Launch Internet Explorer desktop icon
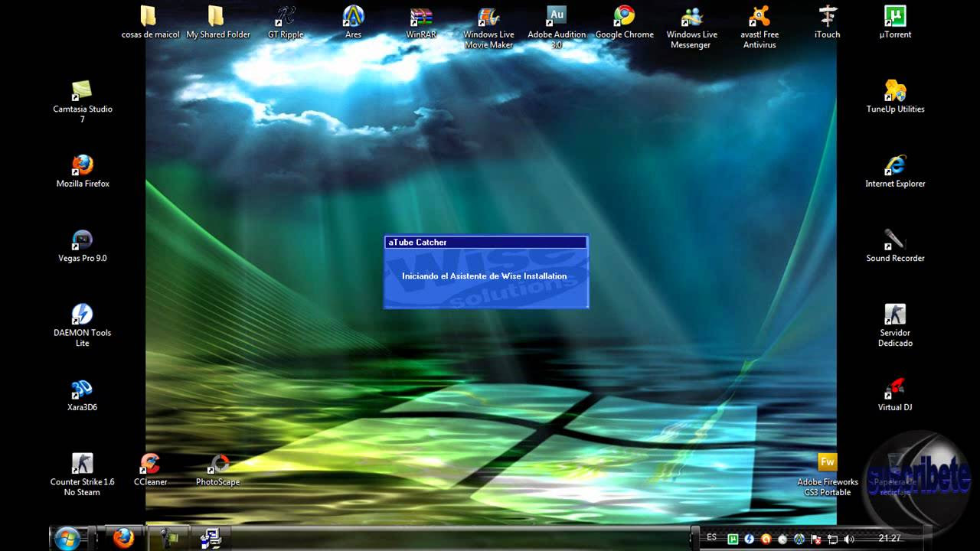This screenshot has height=551, width=980. [x=895, y=171]
